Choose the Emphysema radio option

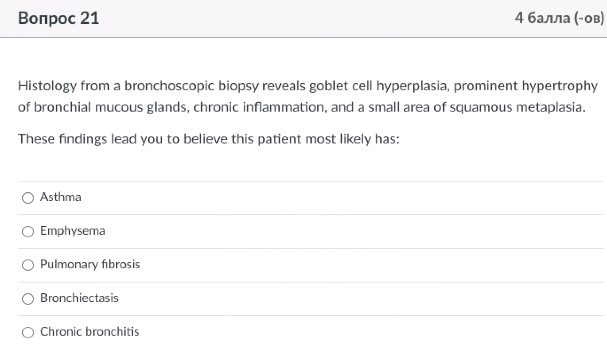[x=28, y=231]
